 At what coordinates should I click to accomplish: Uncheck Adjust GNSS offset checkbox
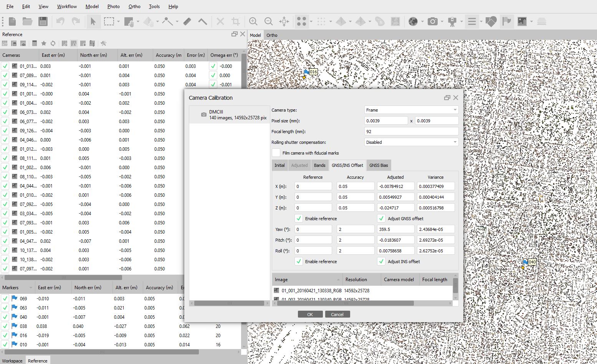pos(381,219)
